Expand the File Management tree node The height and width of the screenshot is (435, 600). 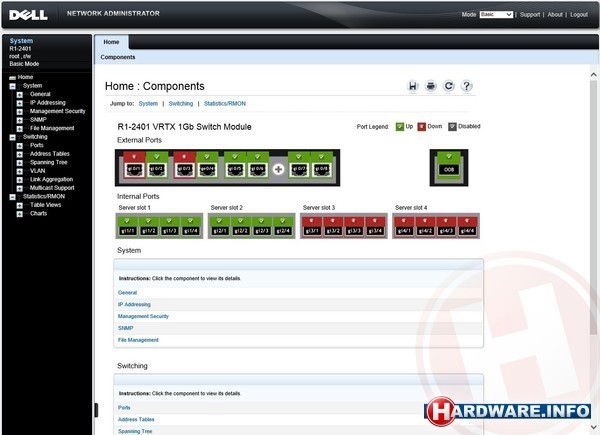(20, 129)
